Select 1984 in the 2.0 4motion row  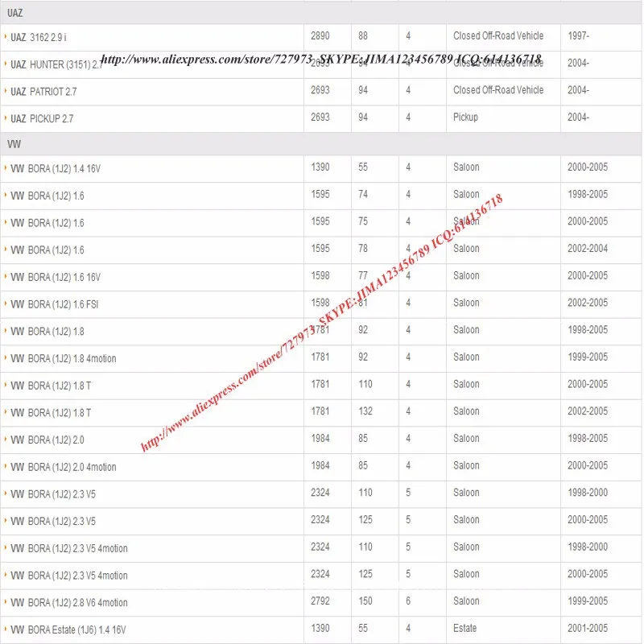(x=320, y=465)
